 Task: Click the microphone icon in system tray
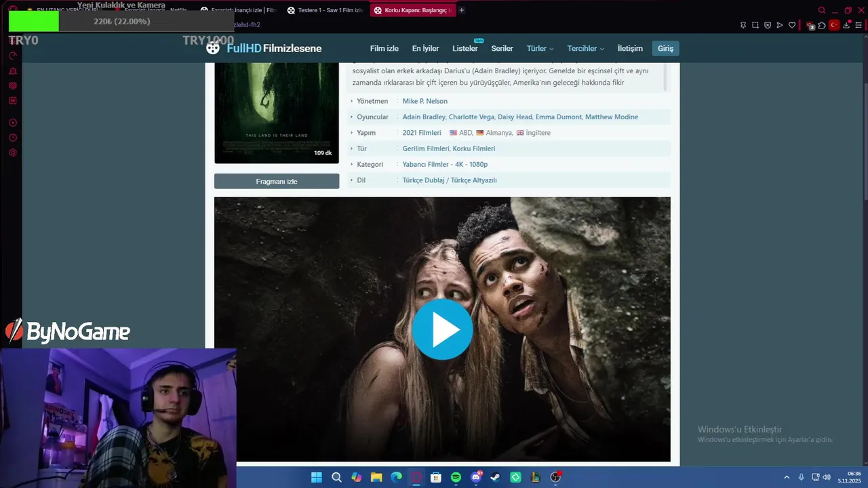(801, 477)
